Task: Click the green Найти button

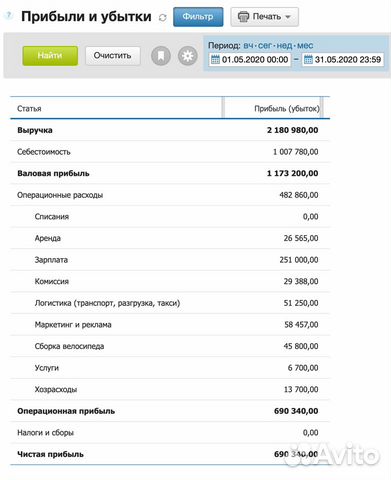Action: tap(50, 56)
